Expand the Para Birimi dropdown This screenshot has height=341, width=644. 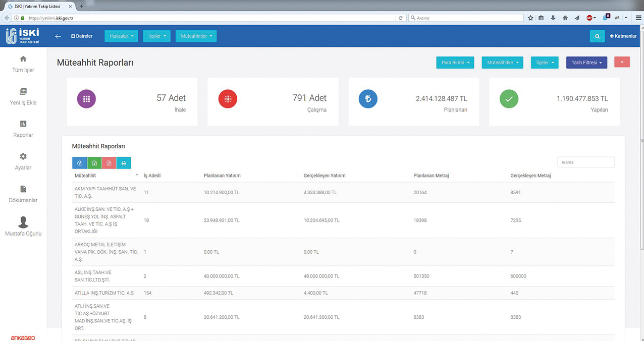point(455,63)
